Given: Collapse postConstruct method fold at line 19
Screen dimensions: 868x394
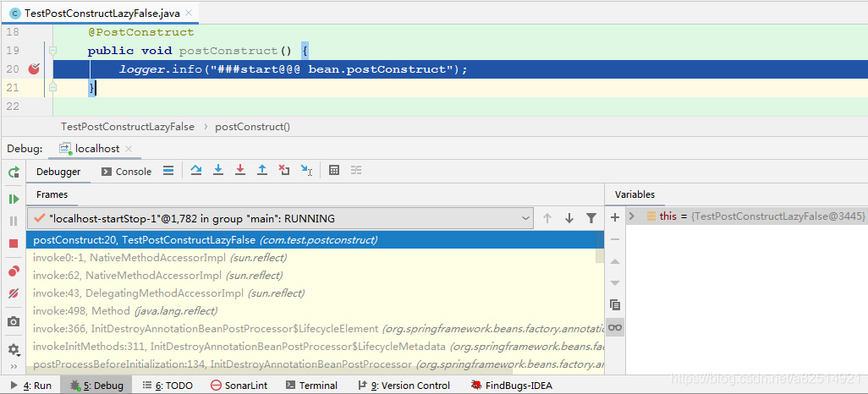Looking at the screenshot, I should 52,51.
